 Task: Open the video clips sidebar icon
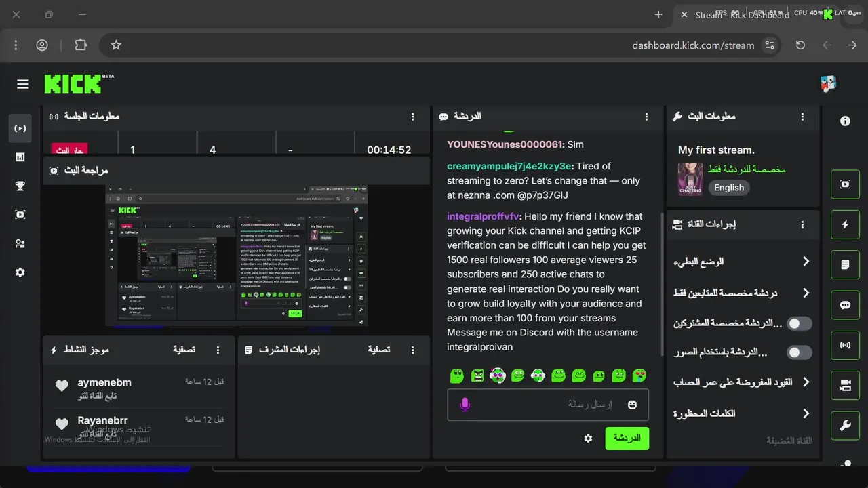(20, 215)
